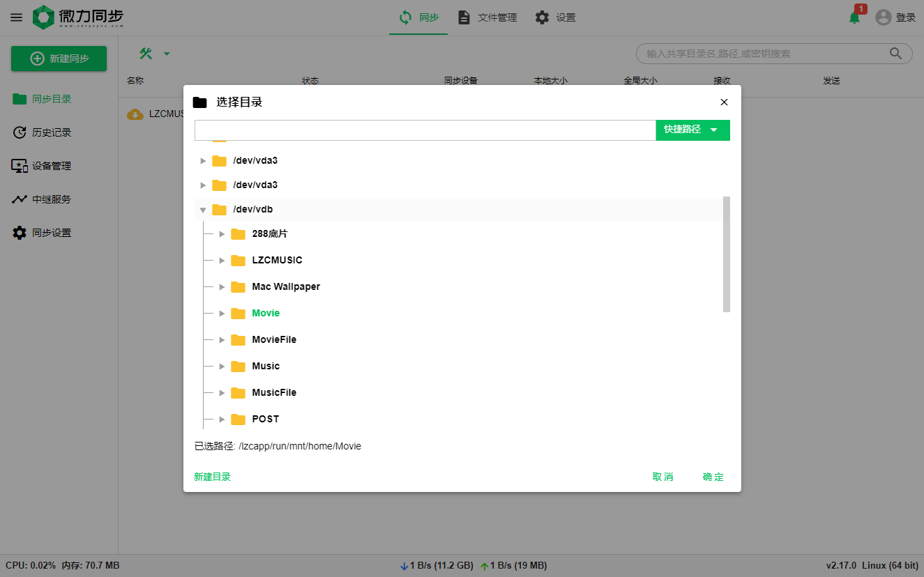The width and height of the screenshot is (924, 577).
Task: Click the Movie folder icon
Action: [238, 313]
